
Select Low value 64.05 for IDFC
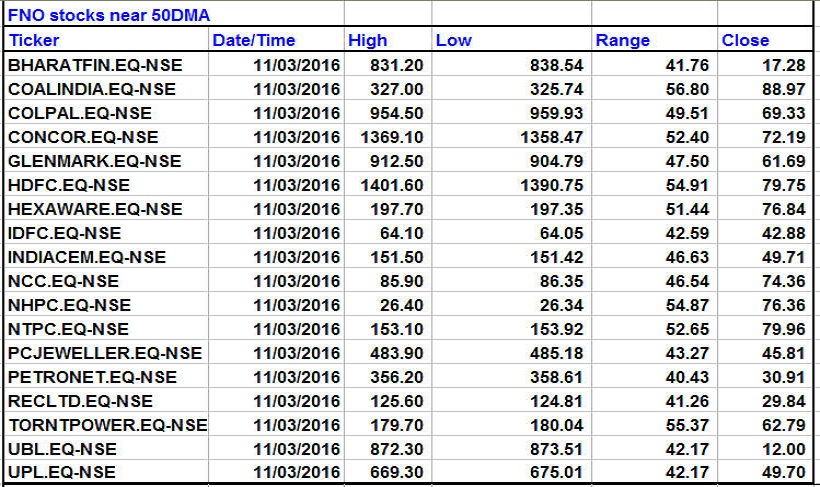(562, 233)
